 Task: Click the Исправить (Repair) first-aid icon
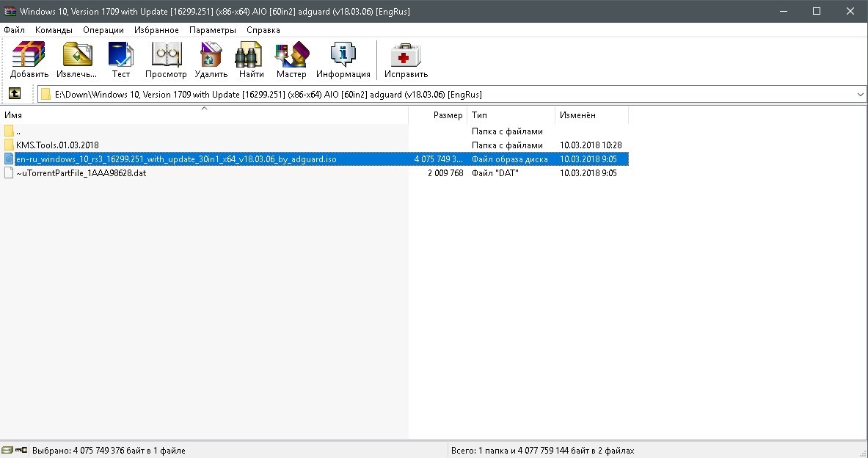click(406, 59)
